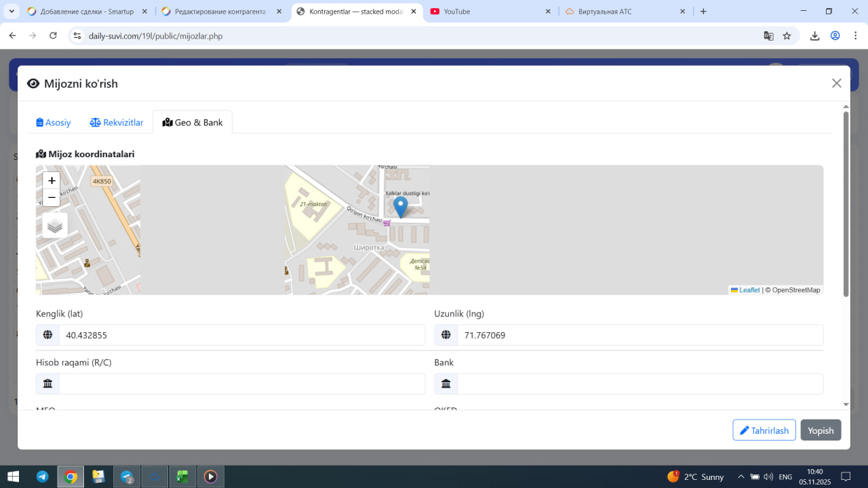
Task: Open the Chrome three-dot menu
Action: (x=855, y=36)
